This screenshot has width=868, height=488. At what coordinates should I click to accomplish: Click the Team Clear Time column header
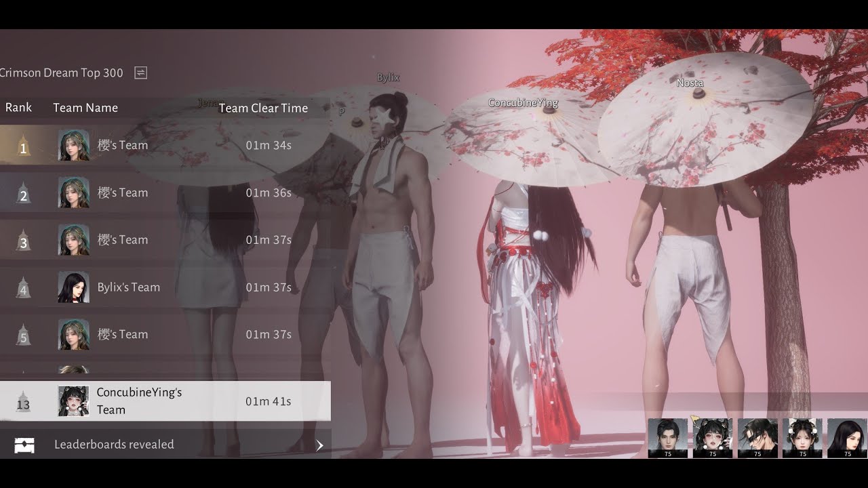click(263, 108)
